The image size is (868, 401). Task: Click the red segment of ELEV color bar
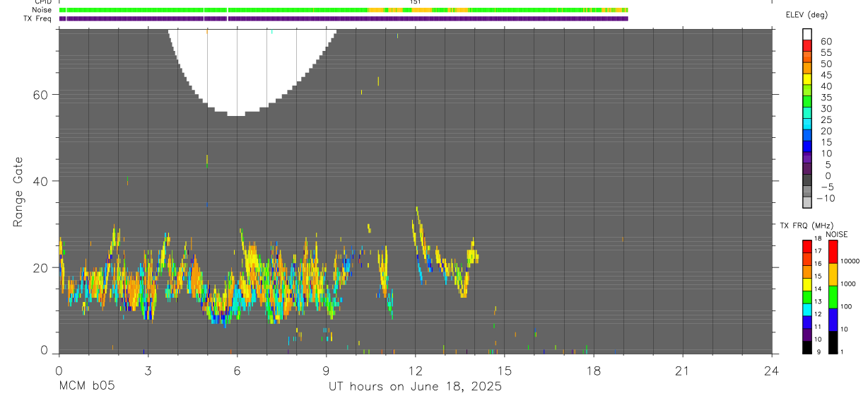click(807, 46)
